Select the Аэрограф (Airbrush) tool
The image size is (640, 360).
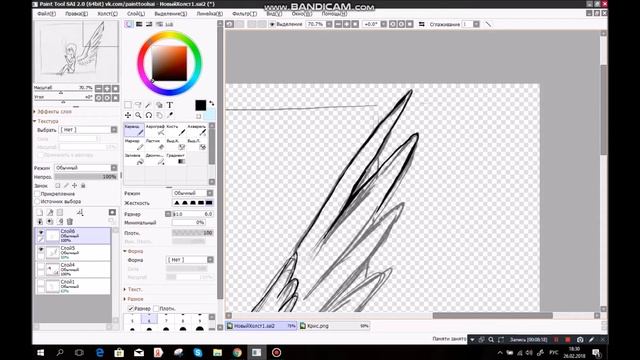155,130
